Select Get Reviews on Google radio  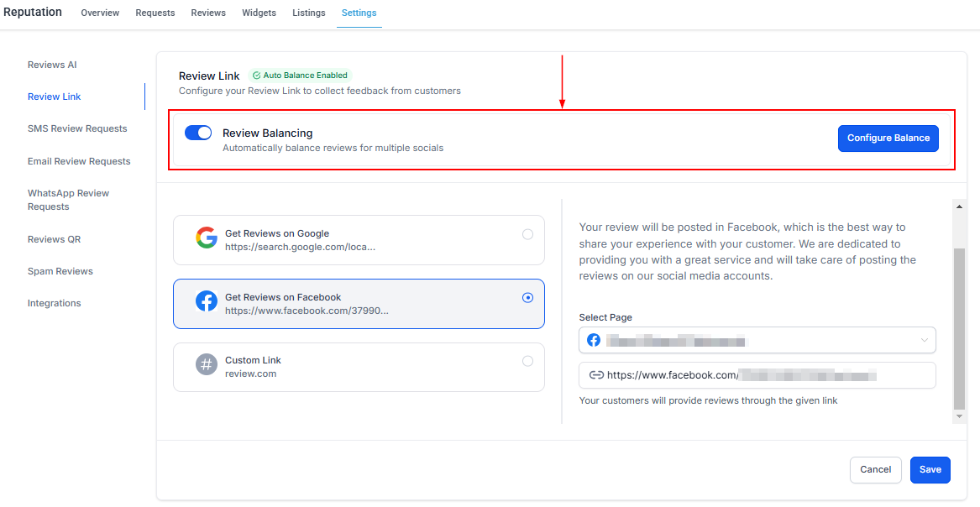point(527,234)
